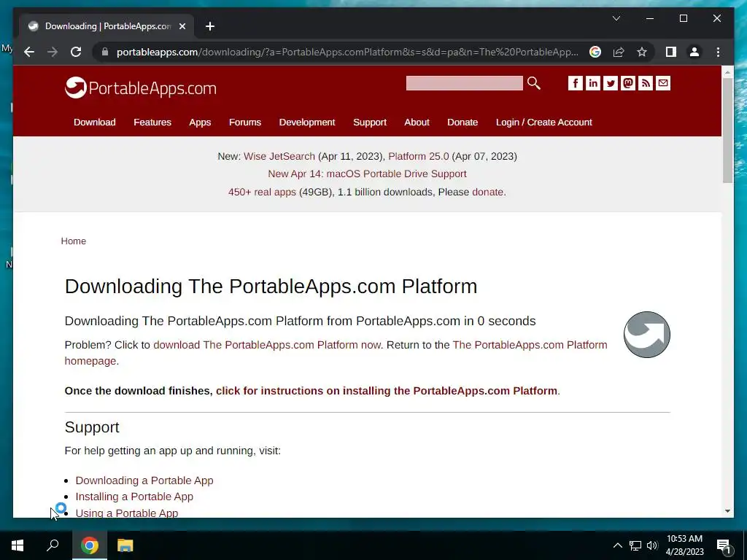Click the page vertical scrollbar thumb
This screenshot has width=747, height=560.
click(x=727, y=131)
